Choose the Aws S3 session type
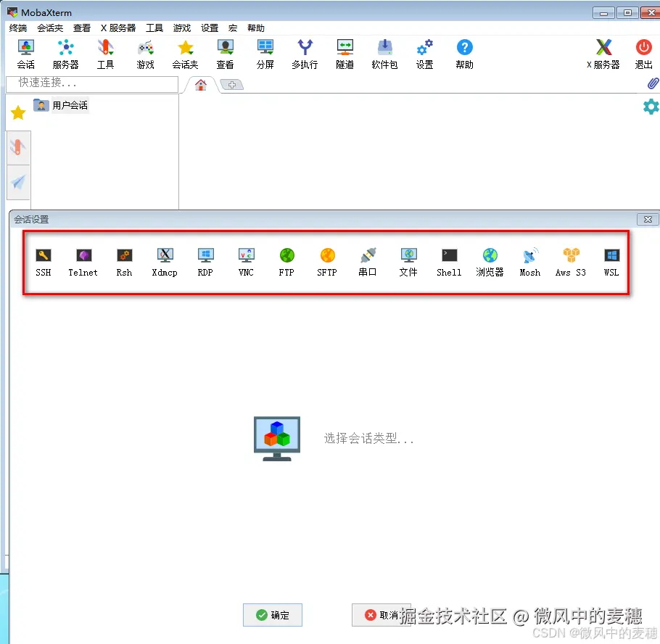The image size is (660, 644). click(x=571, y=263)
